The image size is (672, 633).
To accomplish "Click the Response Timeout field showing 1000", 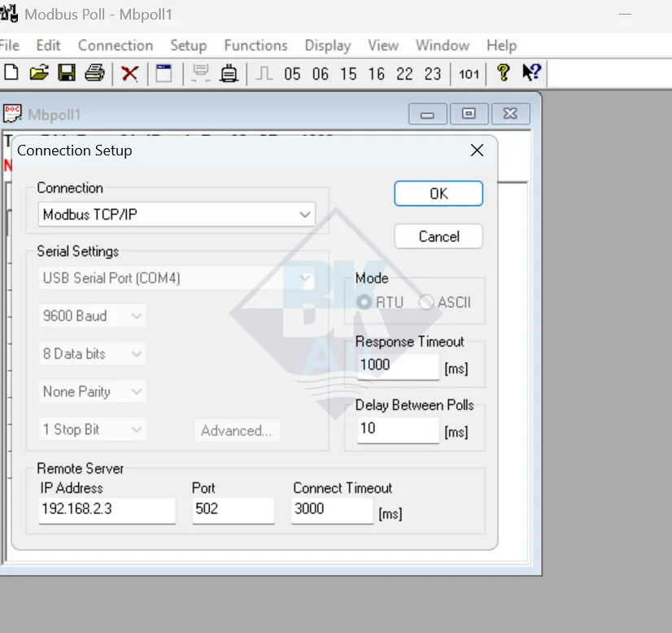I will coord(398,365).
